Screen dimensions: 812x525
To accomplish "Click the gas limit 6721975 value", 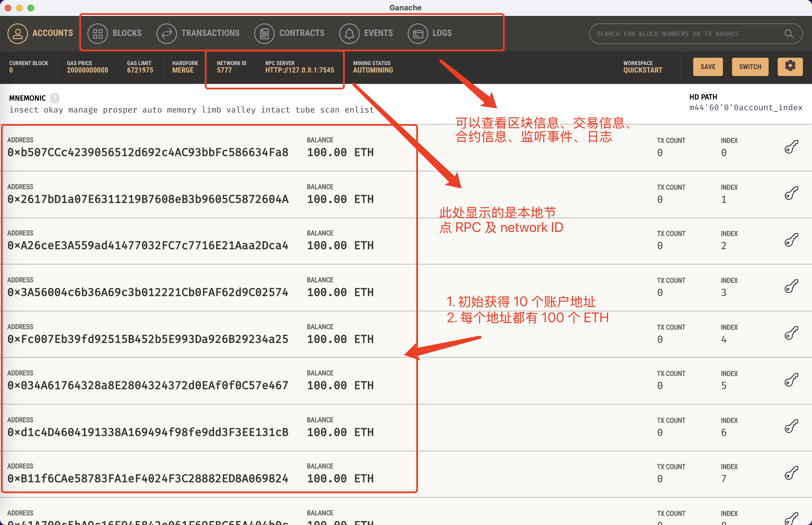I will tap(140, 70).
